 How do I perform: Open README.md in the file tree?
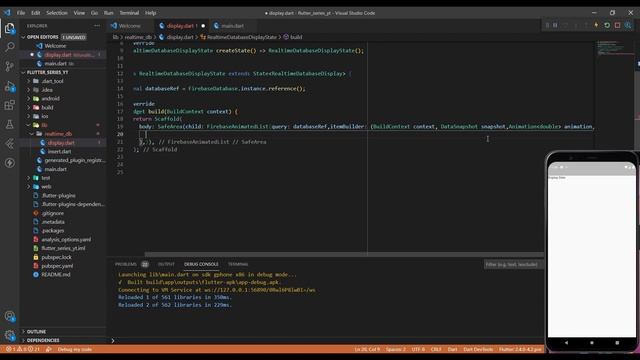point(56,275)
